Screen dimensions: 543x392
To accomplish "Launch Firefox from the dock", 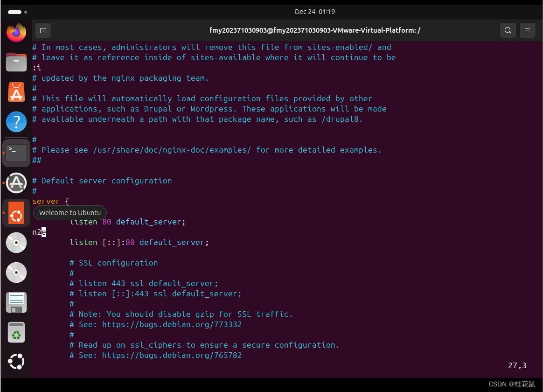I will point(16,32).
